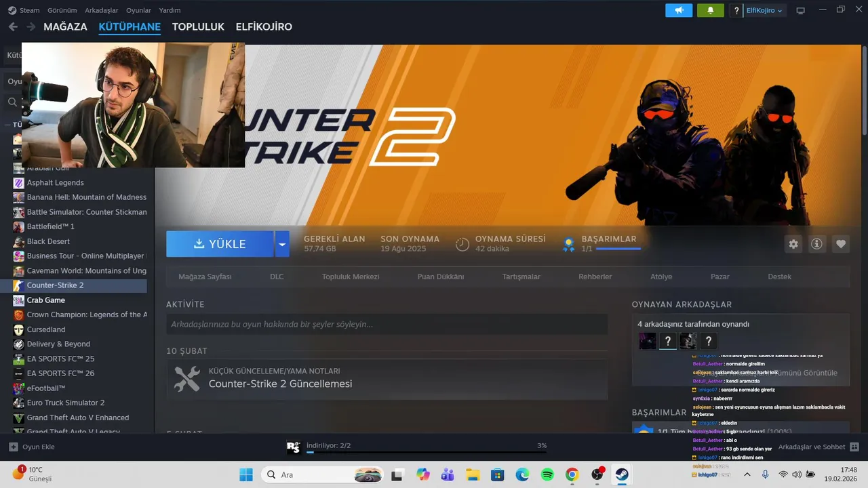Open the install options dropdown arrow
The height and width of the screenshot is (488, 868).
click(x=282, y=244)
